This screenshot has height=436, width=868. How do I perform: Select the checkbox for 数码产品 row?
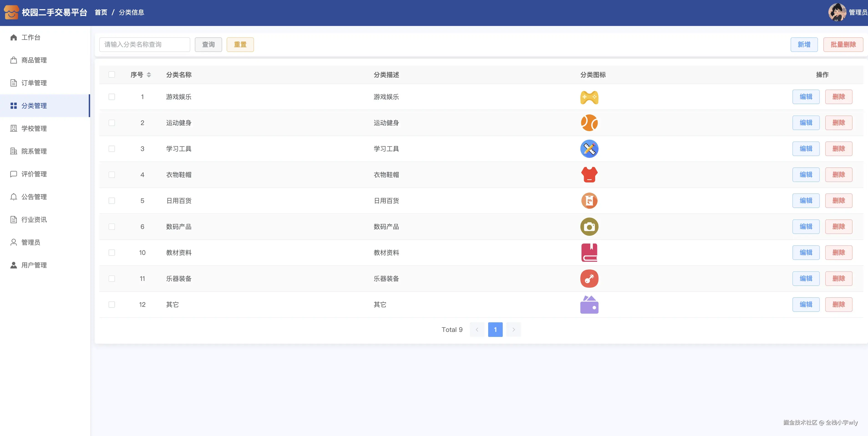tap(112, 227)
